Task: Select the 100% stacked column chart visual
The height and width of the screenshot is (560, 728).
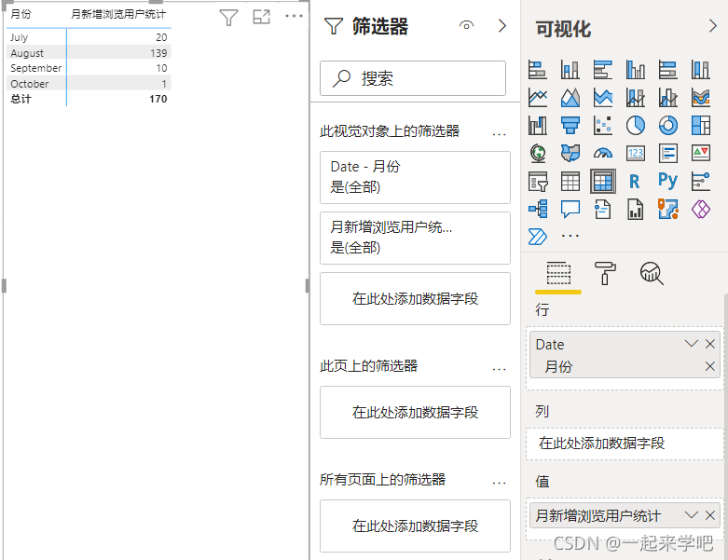Action: coord(701,70)
